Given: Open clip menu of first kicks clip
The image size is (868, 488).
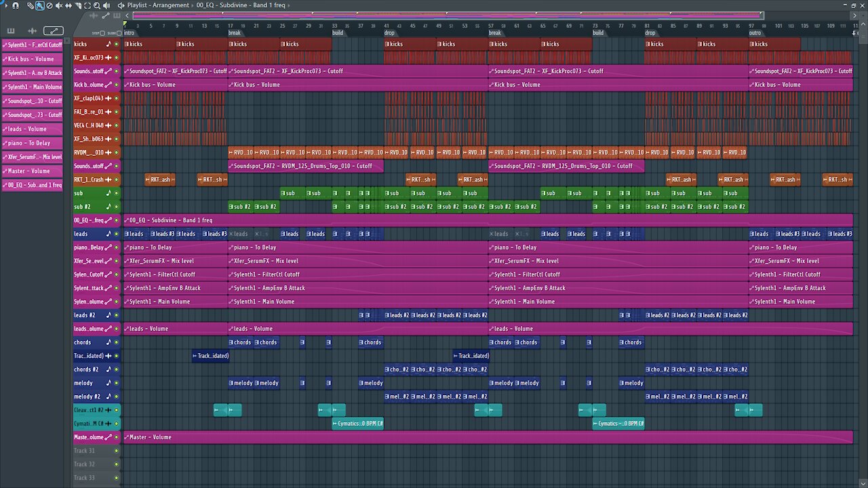Looking at the screenshot, I should click(x=127, y=44).
